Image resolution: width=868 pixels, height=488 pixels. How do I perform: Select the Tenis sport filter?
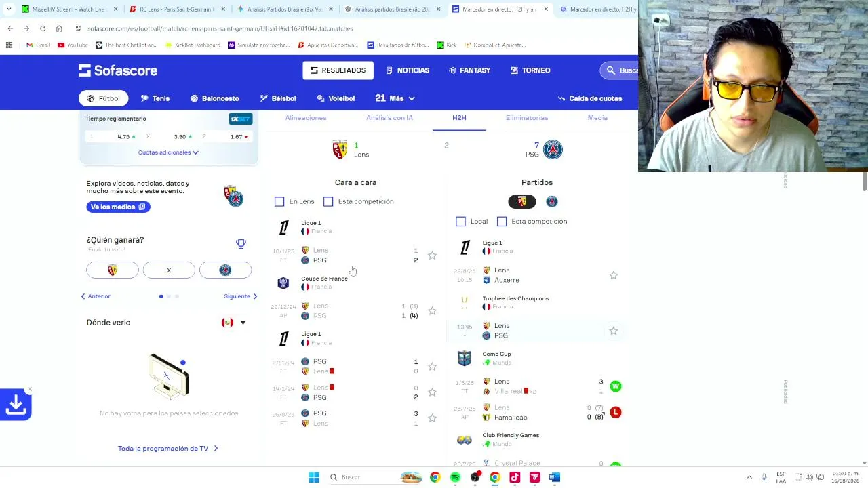pos(155,98)
